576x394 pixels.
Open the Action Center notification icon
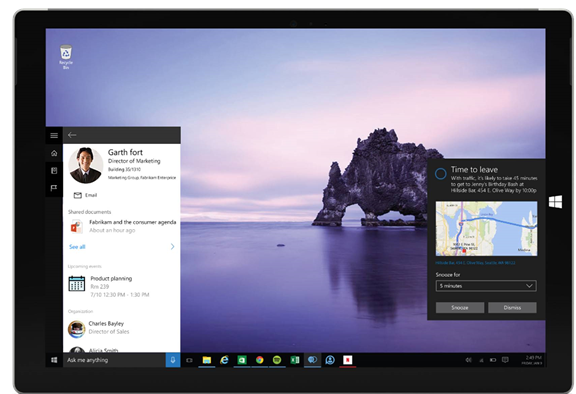tap(505, 360)
